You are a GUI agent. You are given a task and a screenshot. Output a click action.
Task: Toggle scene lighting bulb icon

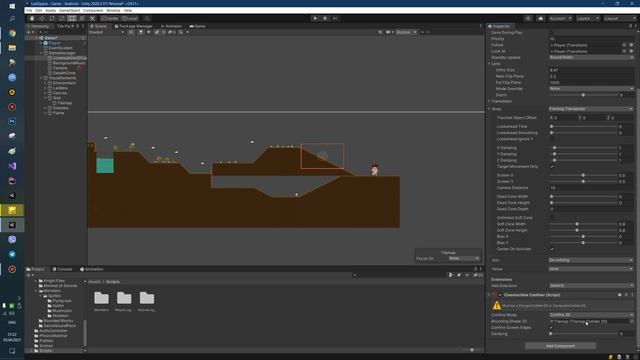point(141,32)
